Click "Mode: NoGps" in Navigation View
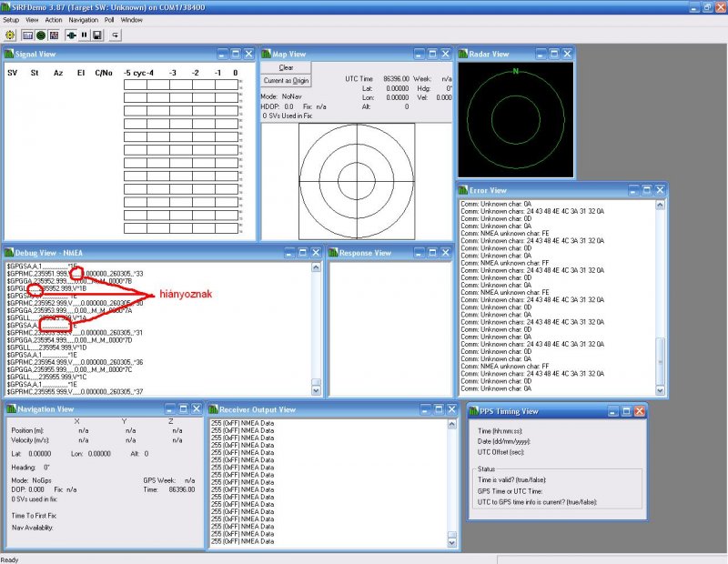The height and width of the screenshot is (564, 728). pos(31,480)
